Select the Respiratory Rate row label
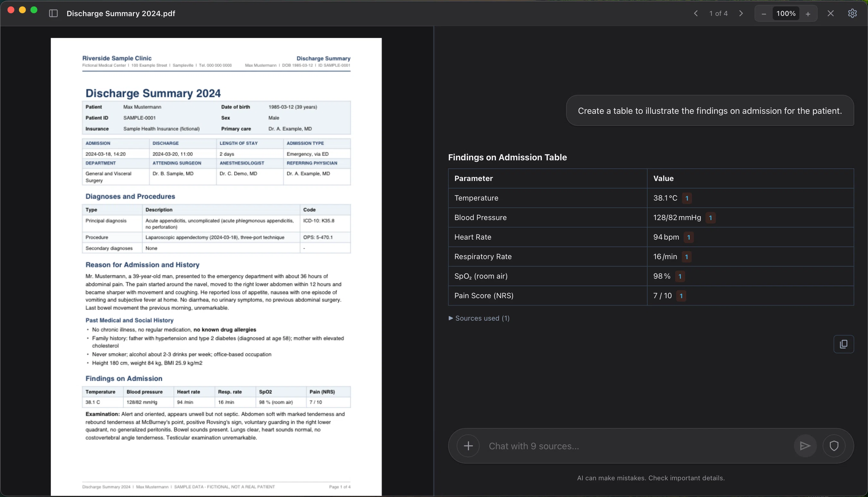Image resolution: width=868 pixels, height=497 pixels. pos(483,257)
